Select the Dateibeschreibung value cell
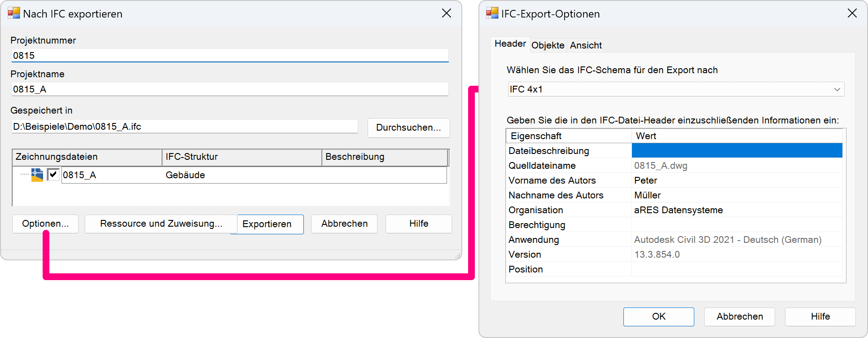The width and height of the screenshot is (868, 338). (736, 151)
